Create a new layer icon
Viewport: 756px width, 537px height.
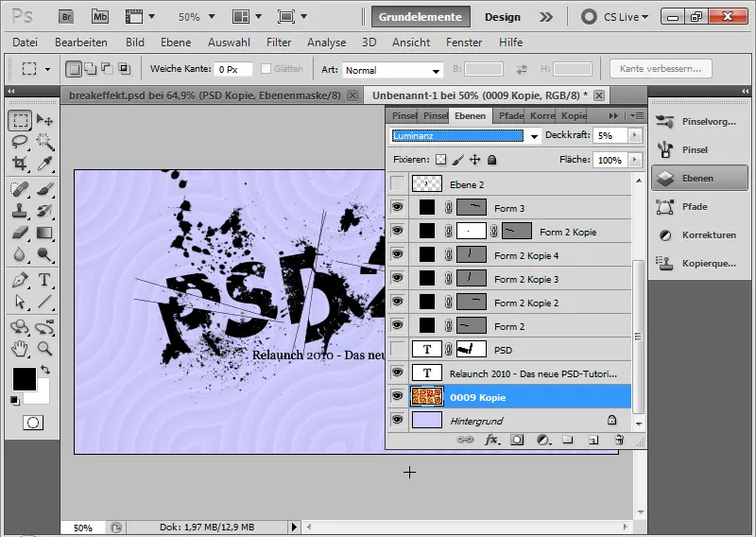click(593, 440)
